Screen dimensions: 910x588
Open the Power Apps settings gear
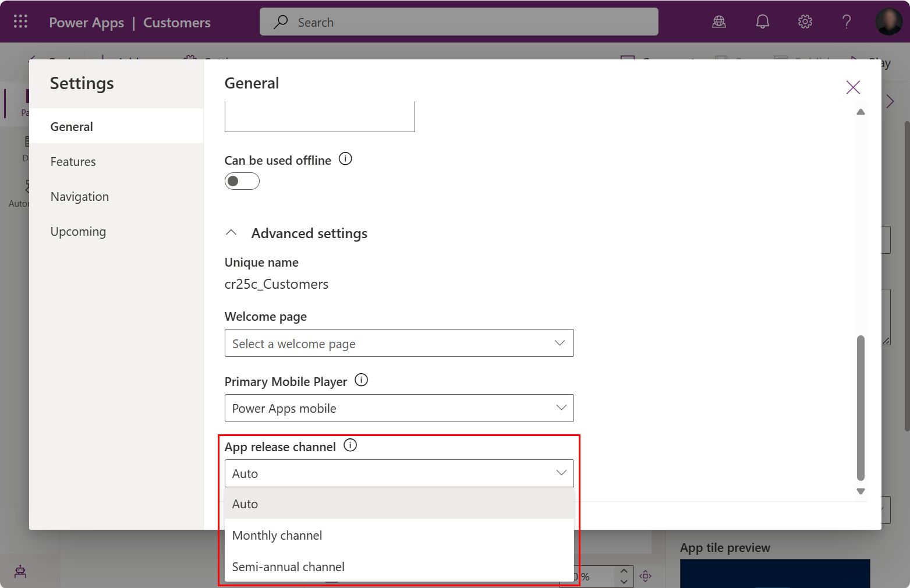(x=805, y=21)
